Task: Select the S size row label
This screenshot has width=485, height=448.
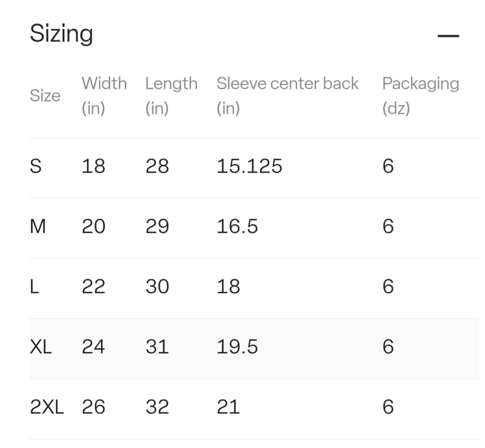Action: 36,166
